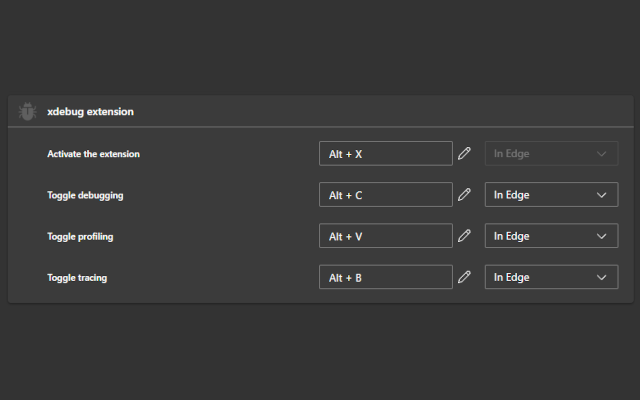Edit shortcut for Activate the extension (pencil)
Screen dimensions: 640x400
click(x=464, y=154)
